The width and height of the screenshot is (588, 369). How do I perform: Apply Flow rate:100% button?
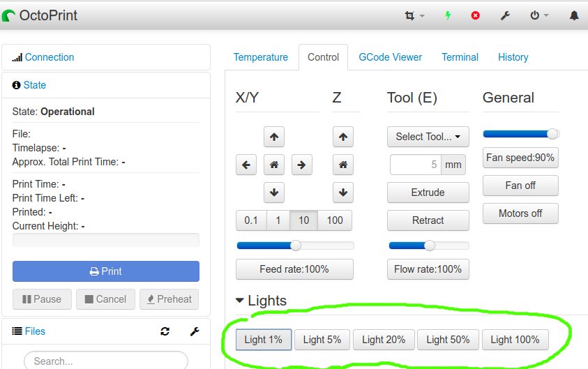click(428, 269)
